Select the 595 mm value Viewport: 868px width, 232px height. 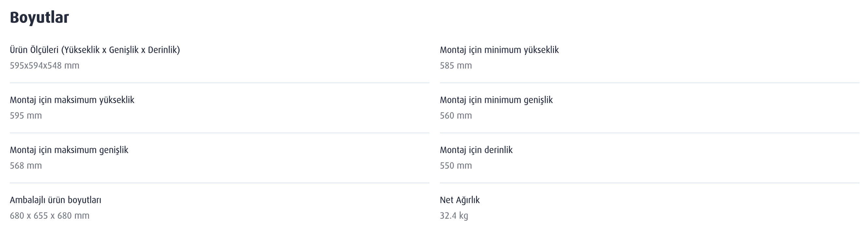coord(26,116)
